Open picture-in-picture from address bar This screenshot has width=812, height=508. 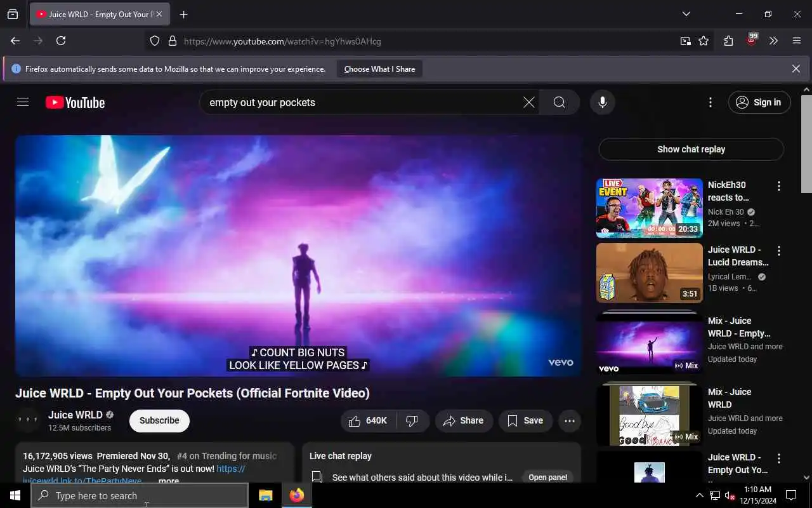(686, 41)
